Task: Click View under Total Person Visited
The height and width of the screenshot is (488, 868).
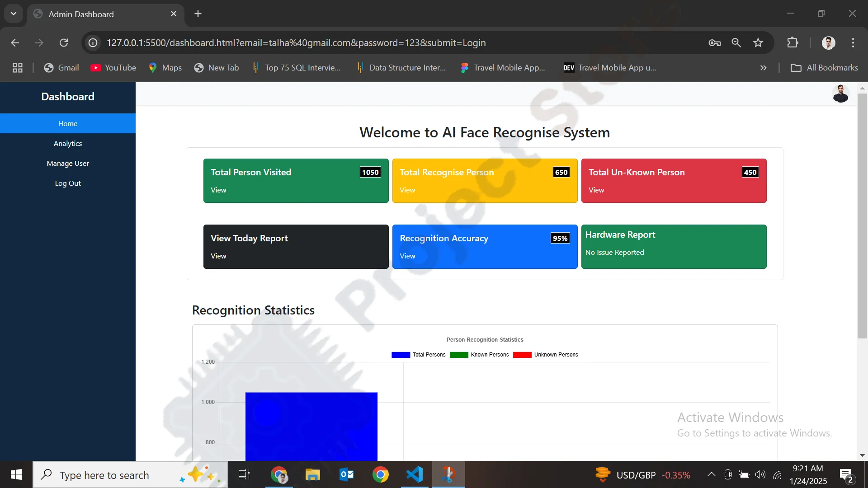Action: pyautogui.click(x=218, y=190)
